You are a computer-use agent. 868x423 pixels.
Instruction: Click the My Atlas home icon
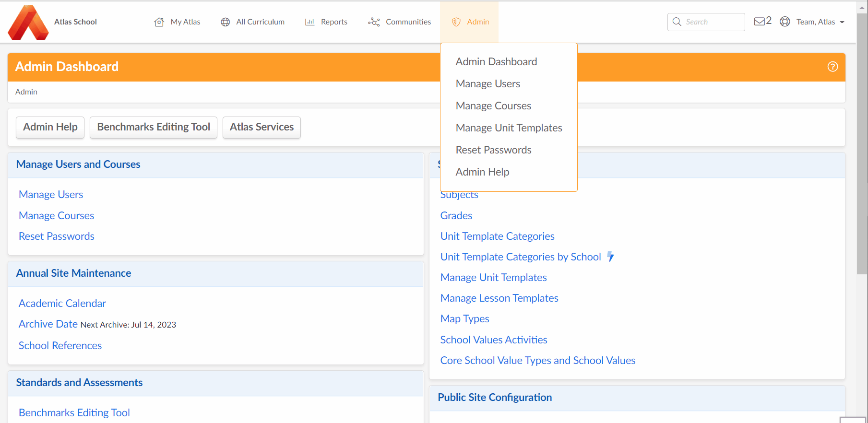pyautogui.click(x=159, y=22)
